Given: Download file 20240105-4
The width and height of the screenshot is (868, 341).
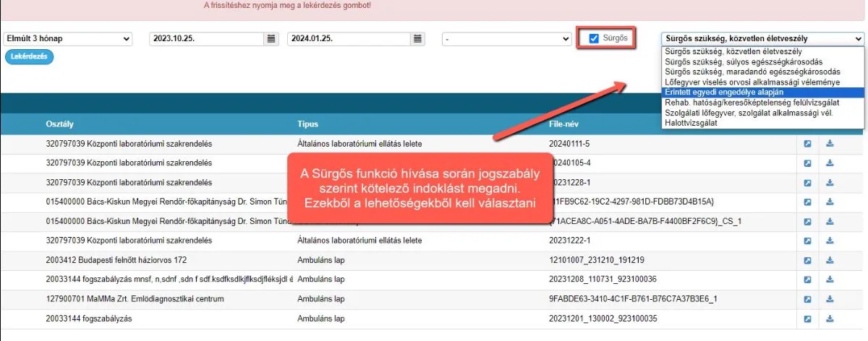Looking at the screenshot, I should 830,163.
